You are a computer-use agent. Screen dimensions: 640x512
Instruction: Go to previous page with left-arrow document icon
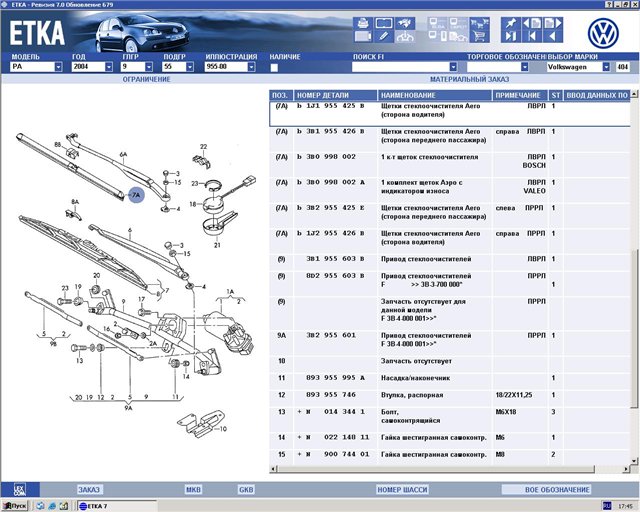click(531, 23)
